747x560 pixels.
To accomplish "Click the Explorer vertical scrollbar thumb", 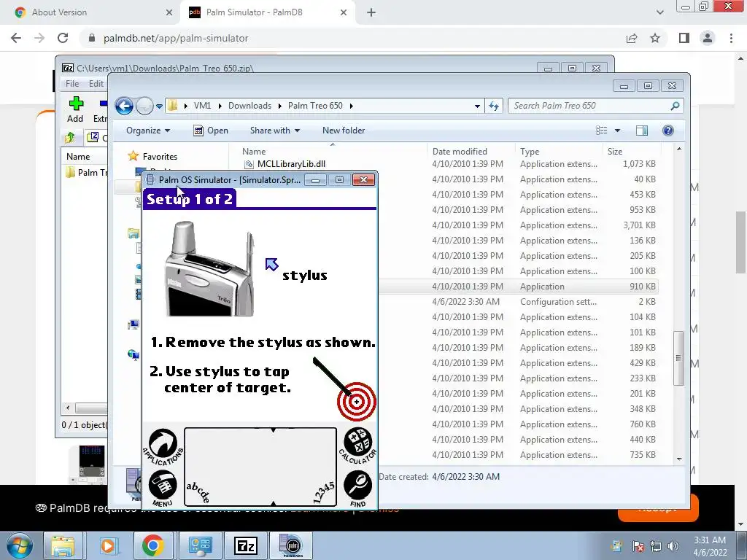I will 678,358.
